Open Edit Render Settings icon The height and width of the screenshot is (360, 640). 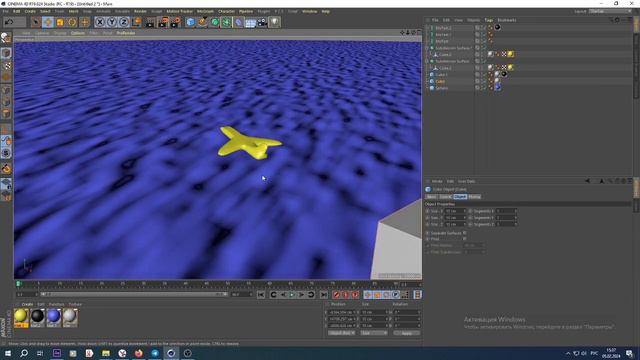point(176,22)
